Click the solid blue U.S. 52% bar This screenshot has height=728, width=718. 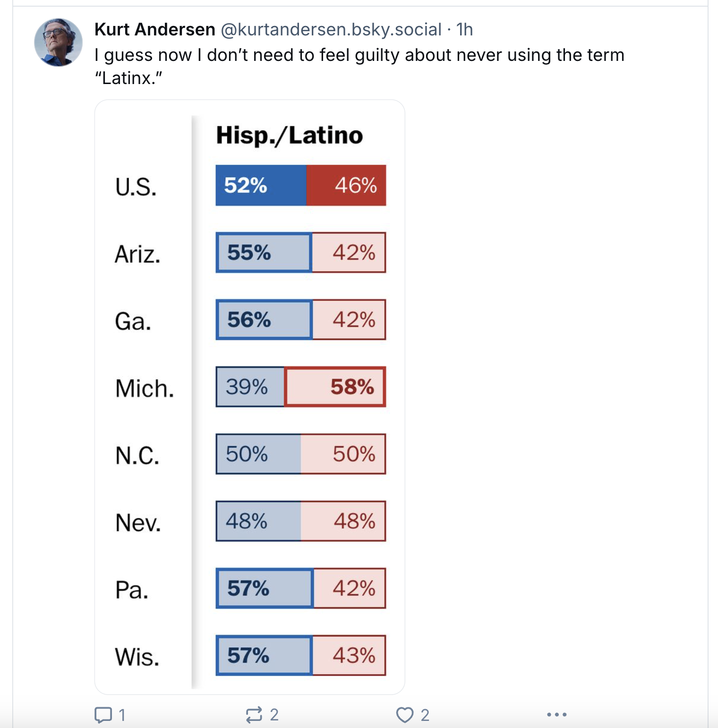tap(261, 185)
